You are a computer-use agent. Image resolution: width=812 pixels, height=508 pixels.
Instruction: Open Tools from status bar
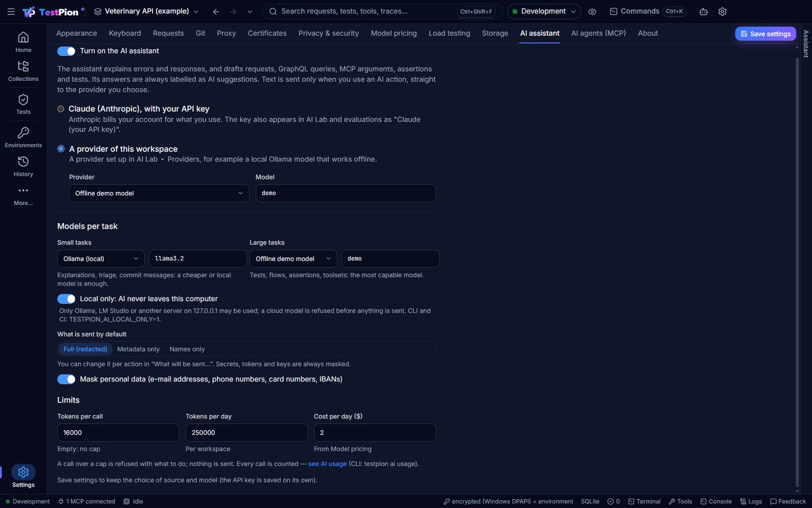pos(680,501)
